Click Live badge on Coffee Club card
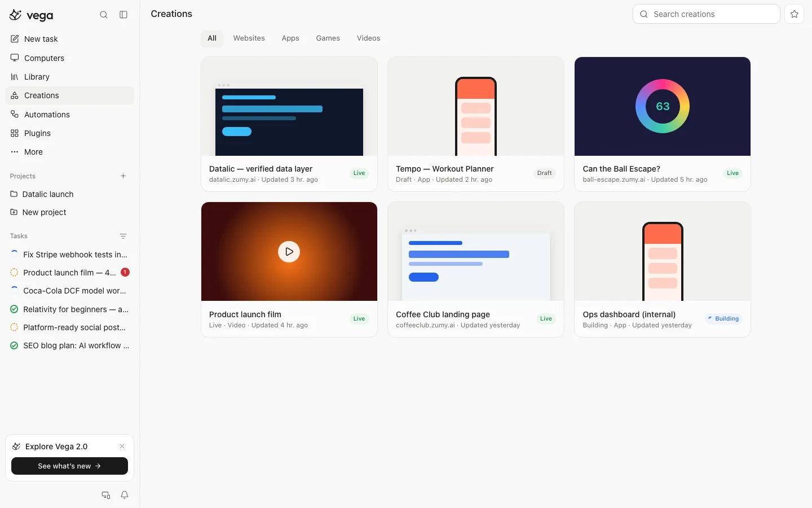Screen dimensions: 812x508 (546, 319)
